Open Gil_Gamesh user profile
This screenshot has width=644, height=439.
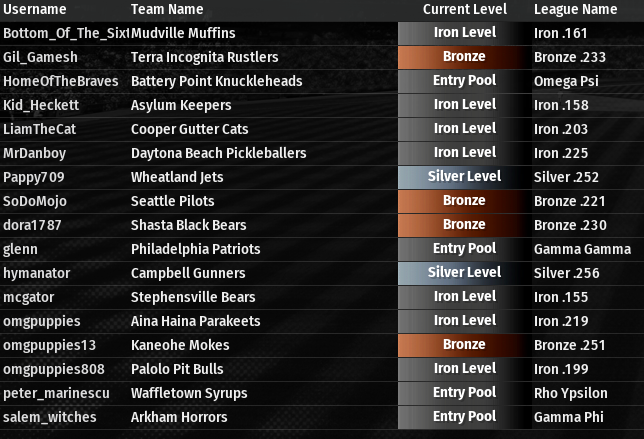pyautogui.click(x=40, y=57)
